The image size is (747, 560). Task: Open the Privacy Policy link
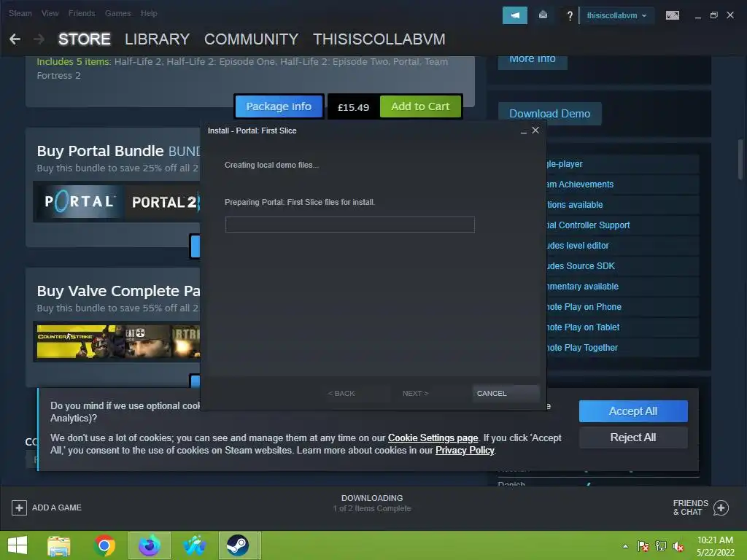pyautogui.click(x=465, y=451)
